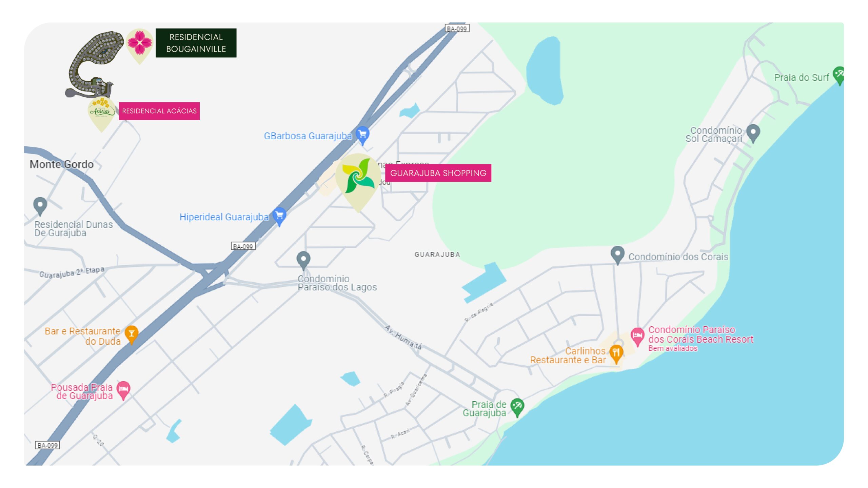The height and width of the screenshot is (488, 868).
Task: Click the GUARAJUBA SHOPPING pink label
Action: tap(438, 173)
